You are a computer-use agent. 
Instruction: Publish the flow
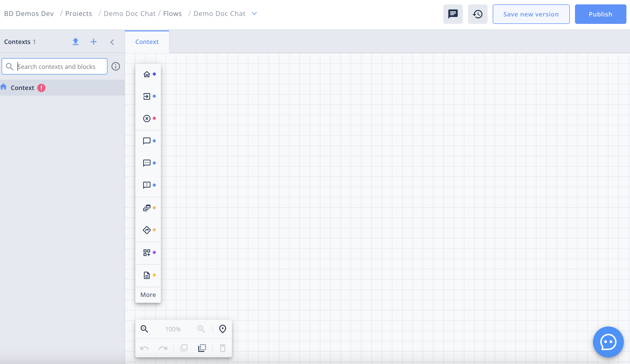click(600, 14)
